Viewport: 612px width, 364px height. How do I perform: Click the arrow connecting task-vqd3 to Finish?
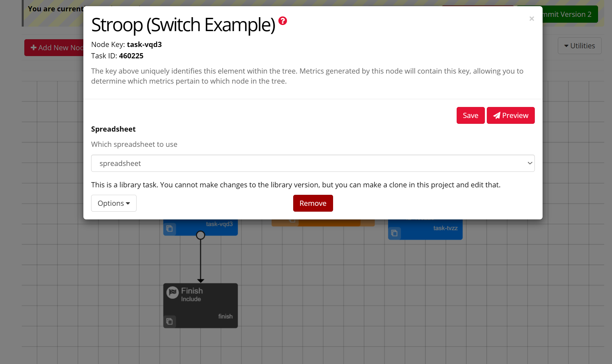tap(200, 259)
